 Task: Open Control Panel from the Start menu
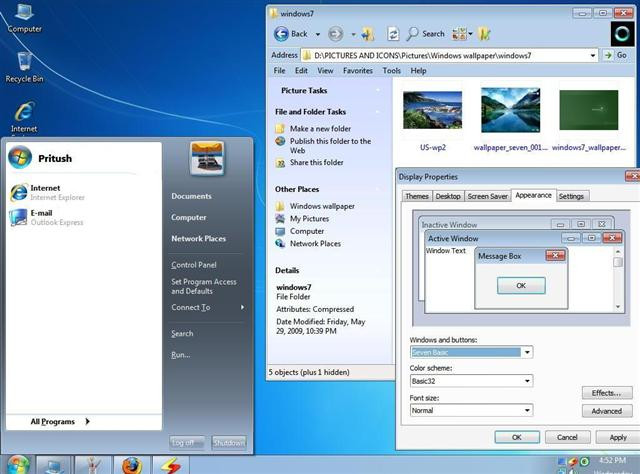click(194, 265)
